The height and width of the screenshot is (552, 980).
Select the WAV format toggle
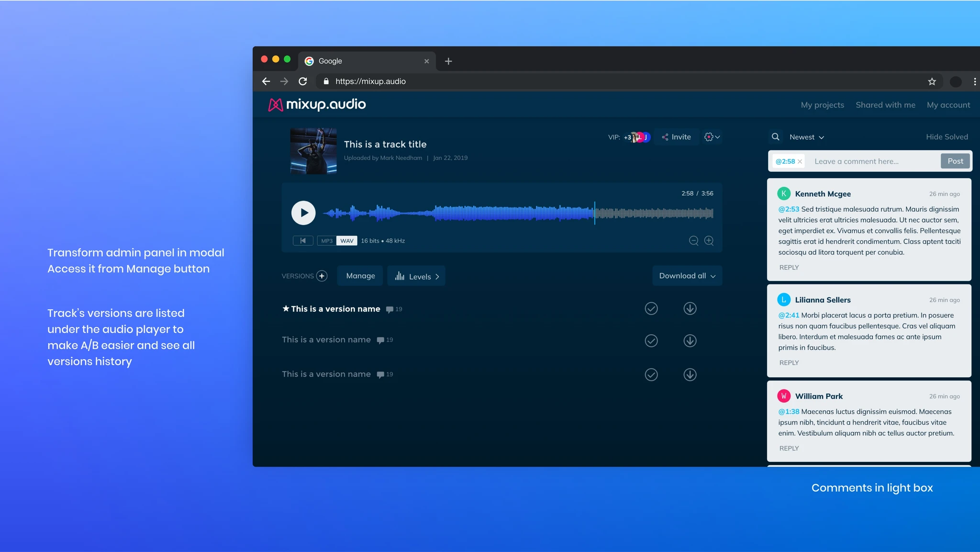click(x=347, y=241)
